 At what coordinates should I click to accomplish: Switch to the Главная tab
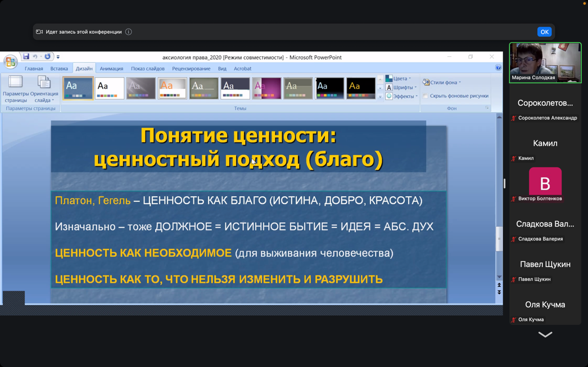point(34,69)
